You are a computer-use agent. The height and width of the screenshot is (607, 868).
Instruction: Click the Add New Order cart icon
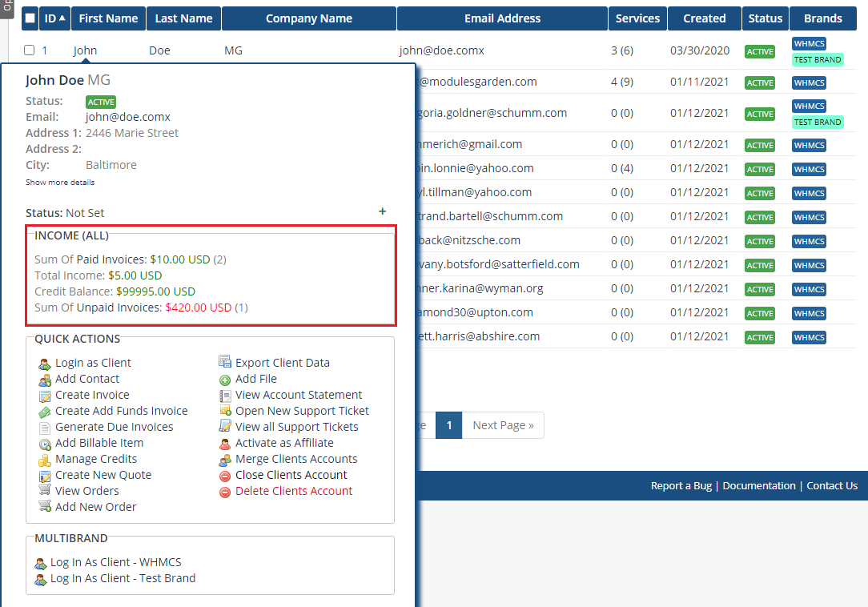[x=45, y=506]
